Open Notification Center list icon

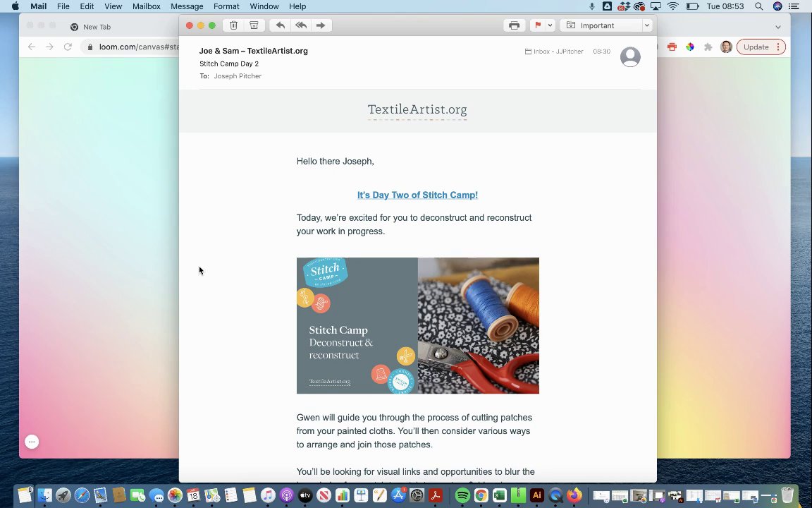click(x=794, y=6)
